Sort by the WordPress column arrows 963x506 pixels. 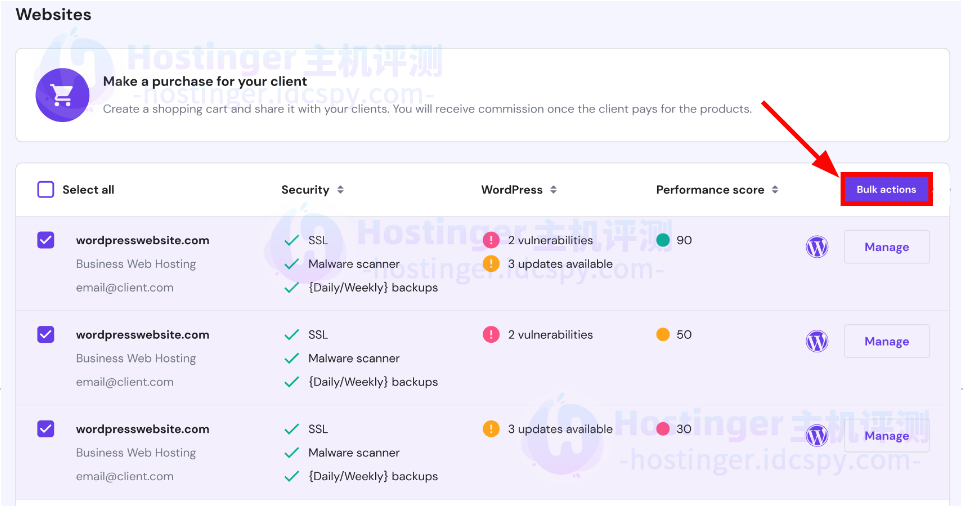click(553, 190)
